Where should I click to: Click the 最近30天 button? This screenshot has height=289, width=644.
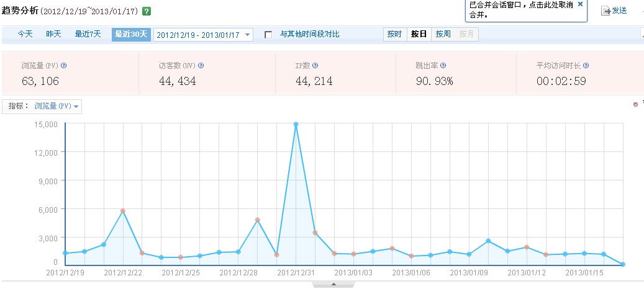(131, 34)
